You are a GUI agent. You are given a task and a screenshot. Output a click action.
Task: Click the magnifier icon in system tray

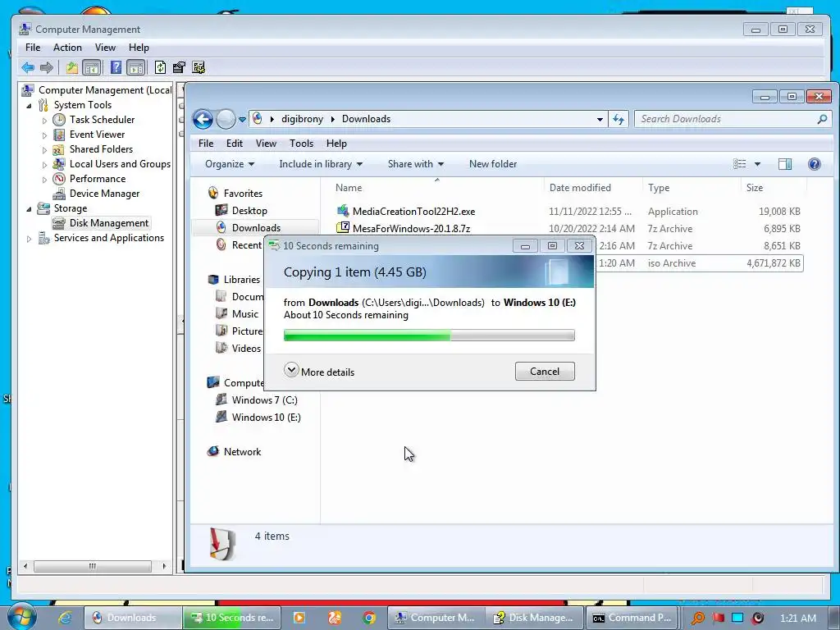point(697,618)
